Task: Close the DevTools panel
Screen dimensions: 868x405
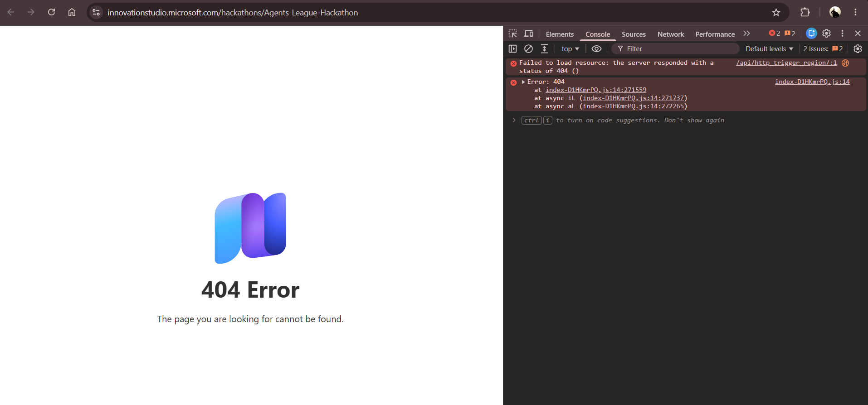Action: point(858,34)
